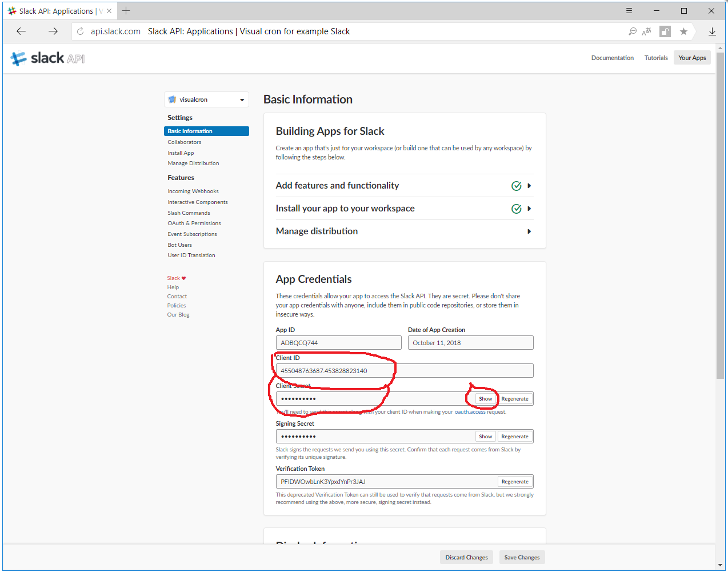Click the Slack API logo

47,57
